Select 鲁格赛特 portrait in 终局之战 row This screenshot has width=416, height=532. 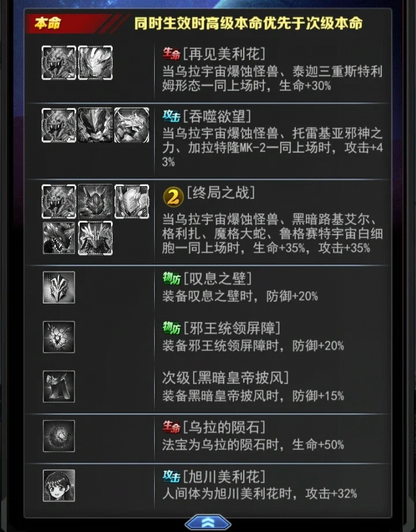click(95, 238)
